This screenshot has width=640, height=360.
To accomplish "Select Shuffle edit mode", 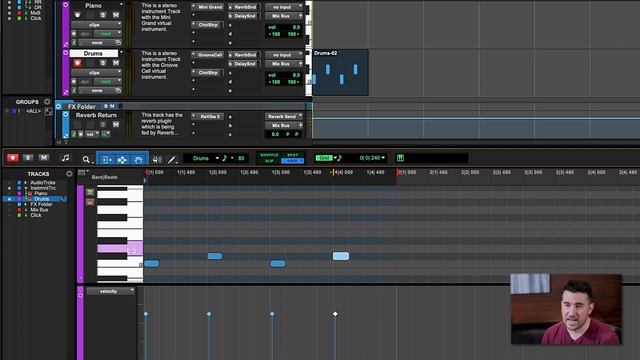I will pyautogui.click(x=269, y=155).
